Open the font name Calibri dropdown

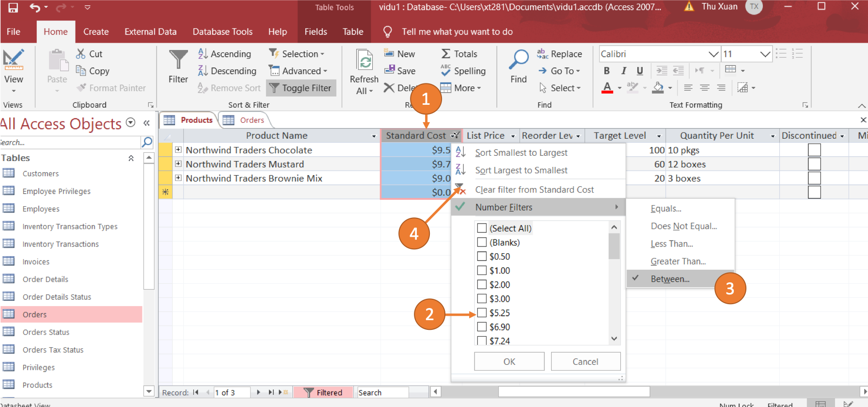coord(713,54)
